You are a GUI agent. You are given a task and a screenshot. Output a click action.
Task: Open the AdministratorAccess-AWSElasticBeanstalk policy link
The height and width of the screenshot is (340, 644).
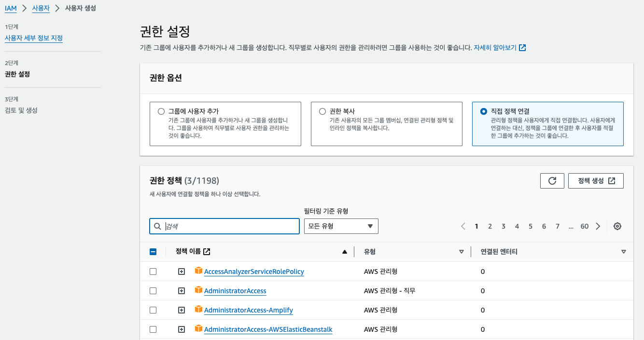click(268, 329)
